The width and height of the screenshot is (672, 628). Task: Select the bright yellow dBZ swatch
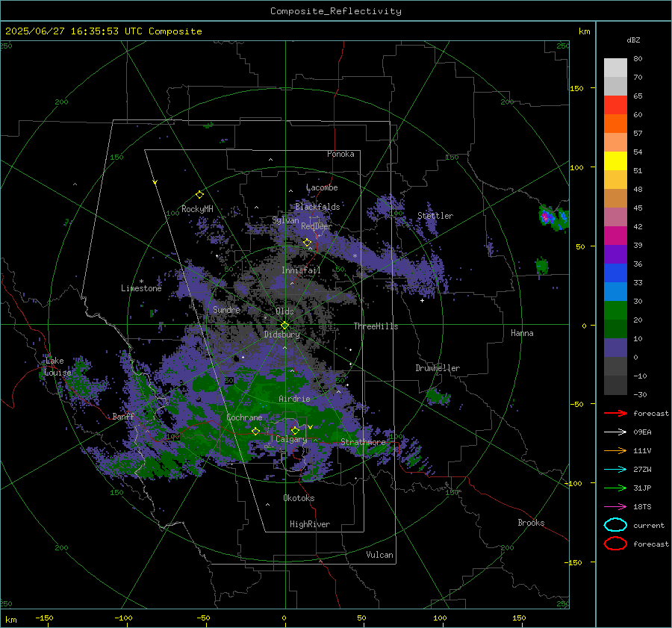[x=615, y=161]
